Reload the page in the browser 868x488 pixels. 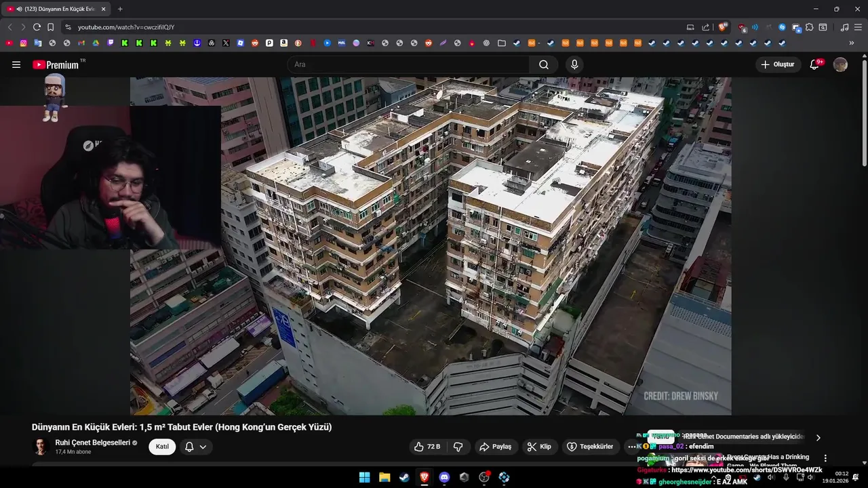[37, 27]
